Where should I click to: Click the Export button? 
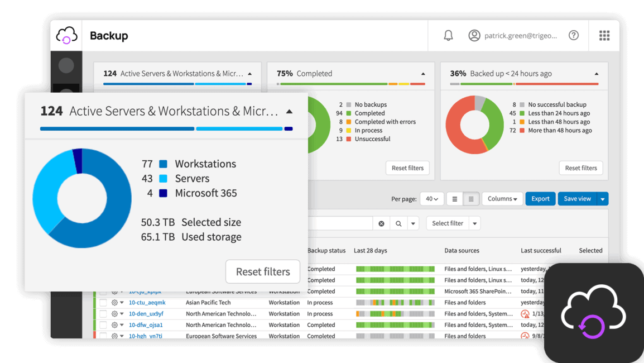(x=540, y=199)
